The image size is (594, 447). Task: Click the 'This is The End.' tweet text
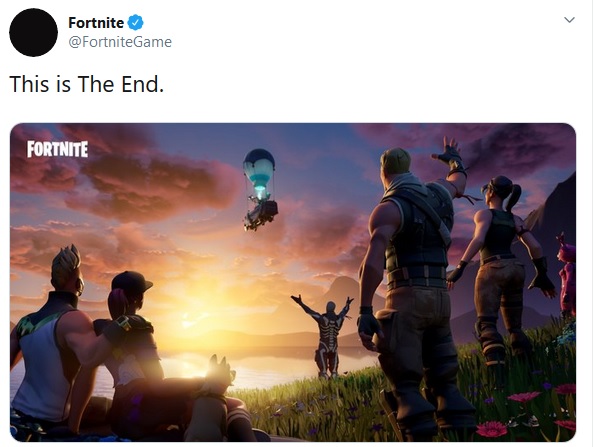pyautogui.click(x=87, y=84)
